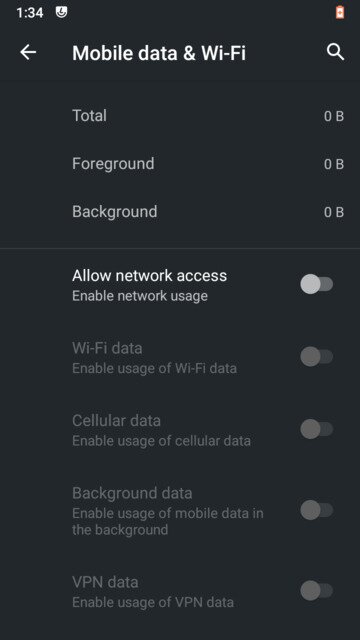Tap the clock showing 1:34
Image resolution: width=360 pixels, height=640 pixels.
pos(30,13)
